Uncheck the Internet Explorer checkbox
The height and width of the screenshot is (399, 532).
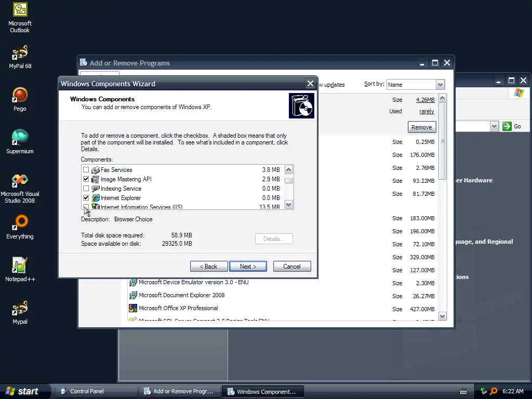[x=86, y=198]
